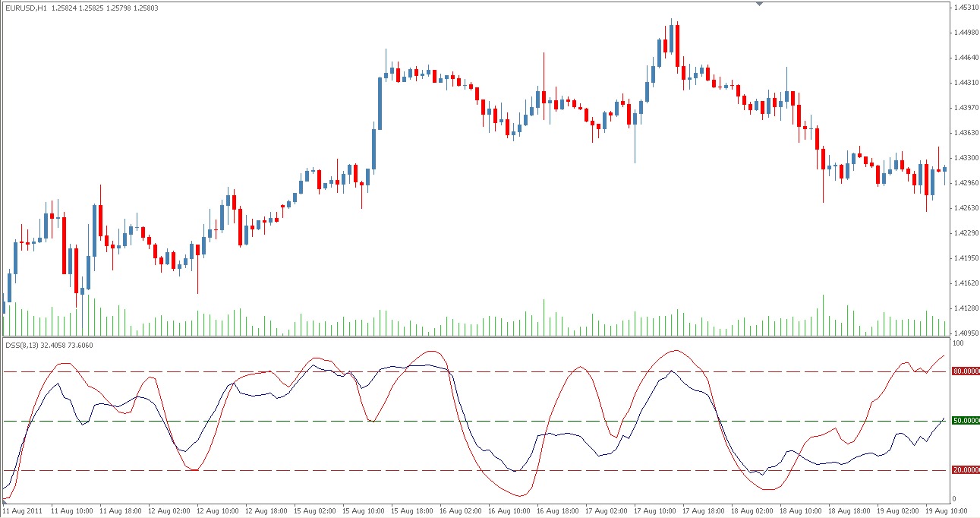Click the 1.44310 price axis label
The width and height of the screenshot is (980, 518).
point(965,83)
